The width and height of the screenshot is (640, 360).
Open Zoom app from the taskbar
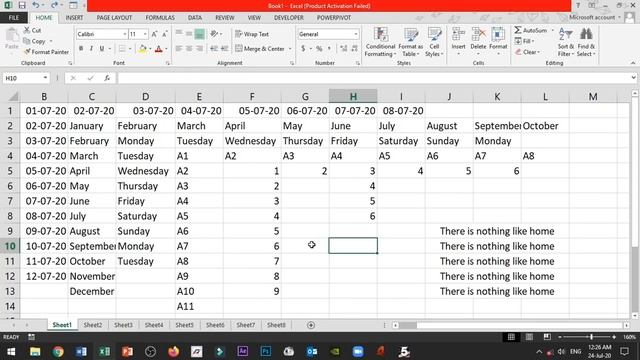pos(358,351)
